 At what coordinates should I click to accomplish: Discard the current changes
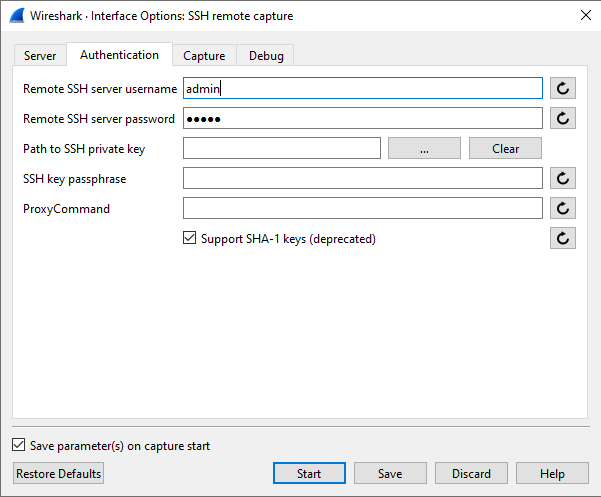click(471, 473)
